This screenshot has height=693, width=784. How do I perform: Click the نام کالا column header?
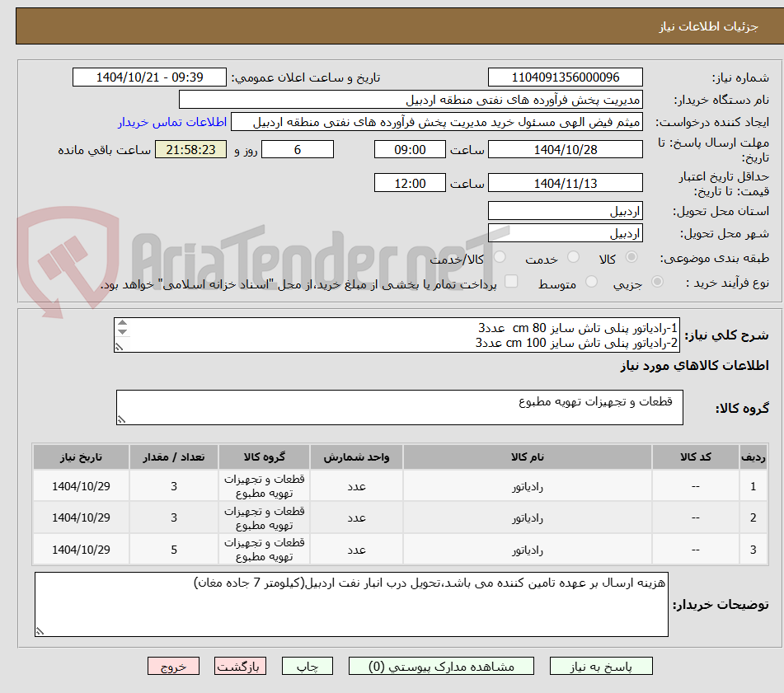click(527, 457)
